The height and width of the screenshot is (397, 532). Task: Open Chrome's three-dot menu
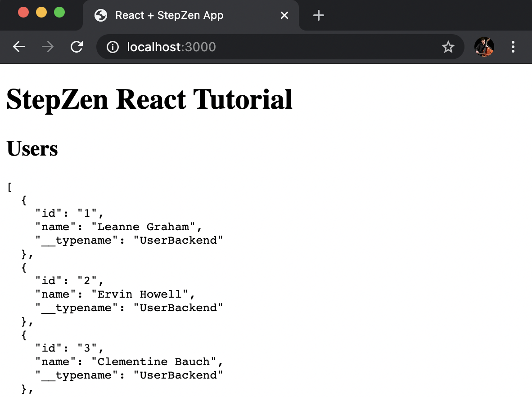(x=513, y=47)
